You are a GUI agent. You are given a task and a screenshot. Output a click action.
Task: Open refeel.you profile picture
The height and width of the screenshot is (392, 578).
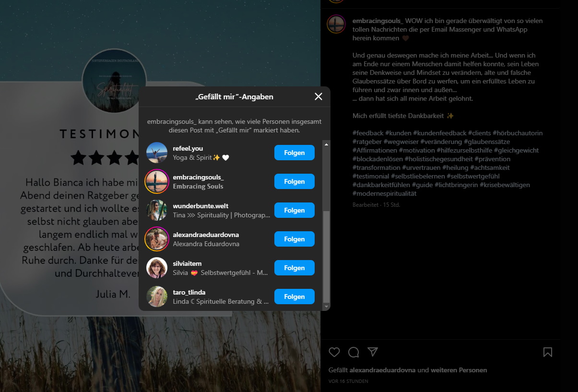click(x=157, y=153)
